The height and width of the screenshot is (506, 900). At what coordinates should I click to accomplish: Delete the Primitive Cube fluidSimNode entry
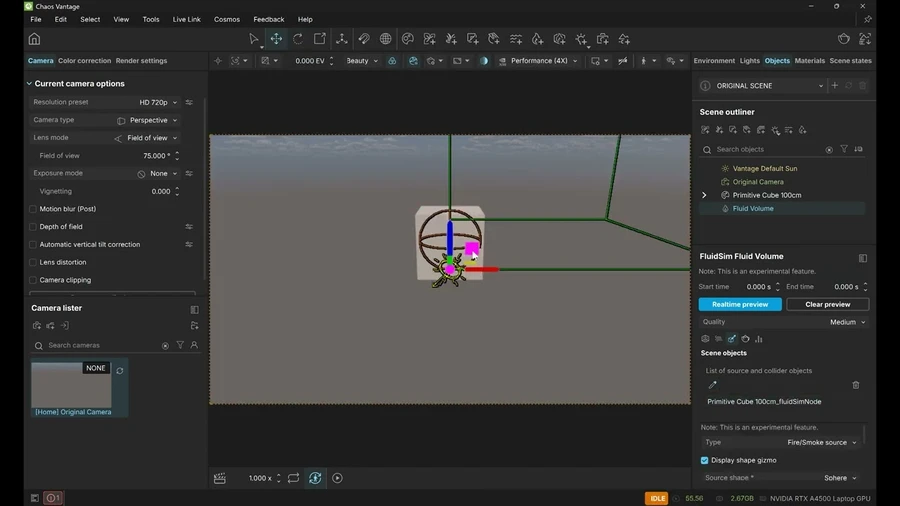(856, 385)
